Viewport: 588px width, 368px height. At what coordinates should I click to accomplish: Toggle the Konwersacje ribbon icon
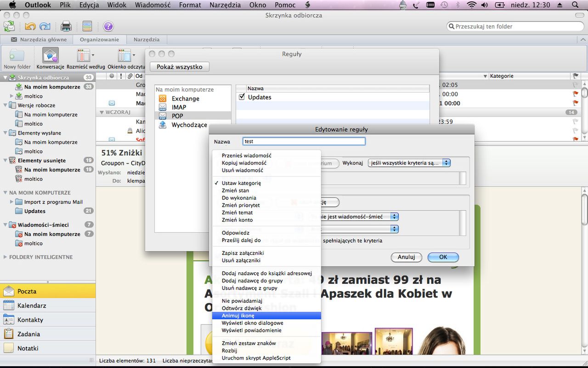click(51, 56)
